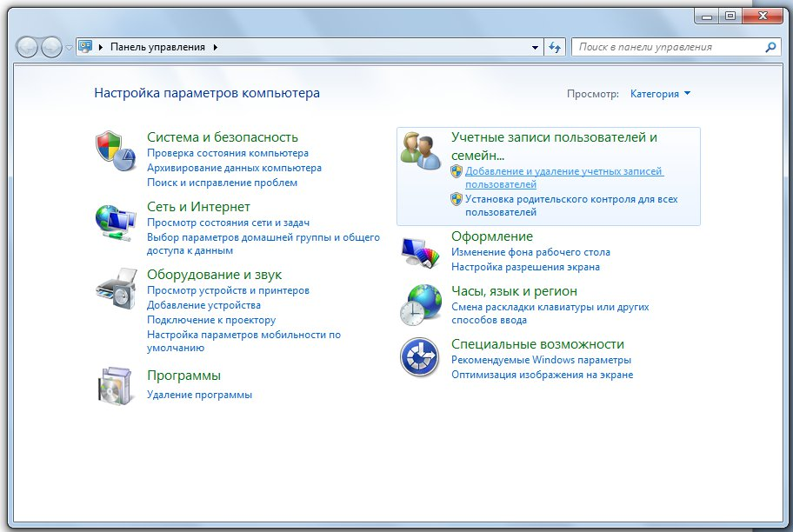Open the Programs disc box icon

coord(116,385)
